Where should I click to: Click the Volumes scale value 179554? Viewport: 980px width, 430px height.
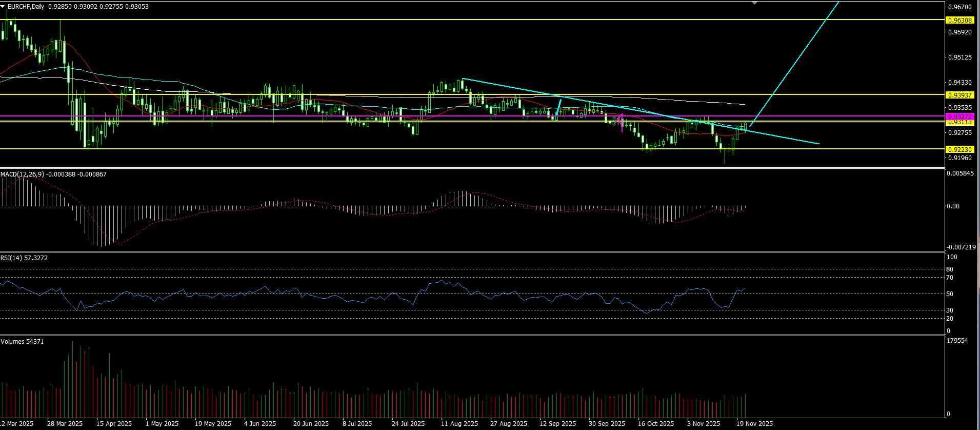coord(957,341)
